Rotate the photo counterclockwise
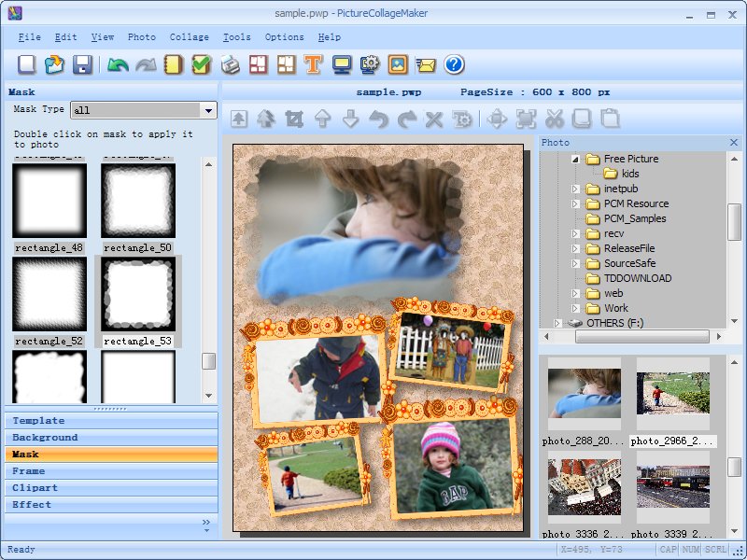 pyautogui.click(x=378, y=119)
